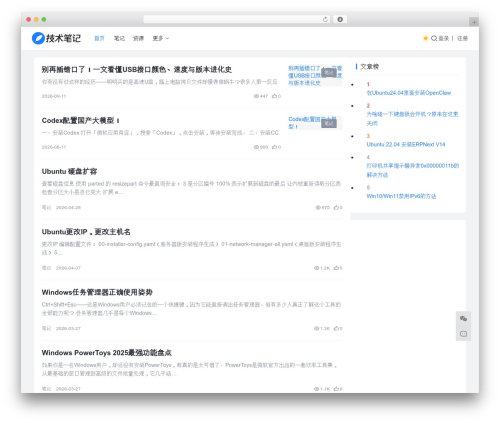500x423 pixels.
Task: Click the 注册 link
Action: 462,38
